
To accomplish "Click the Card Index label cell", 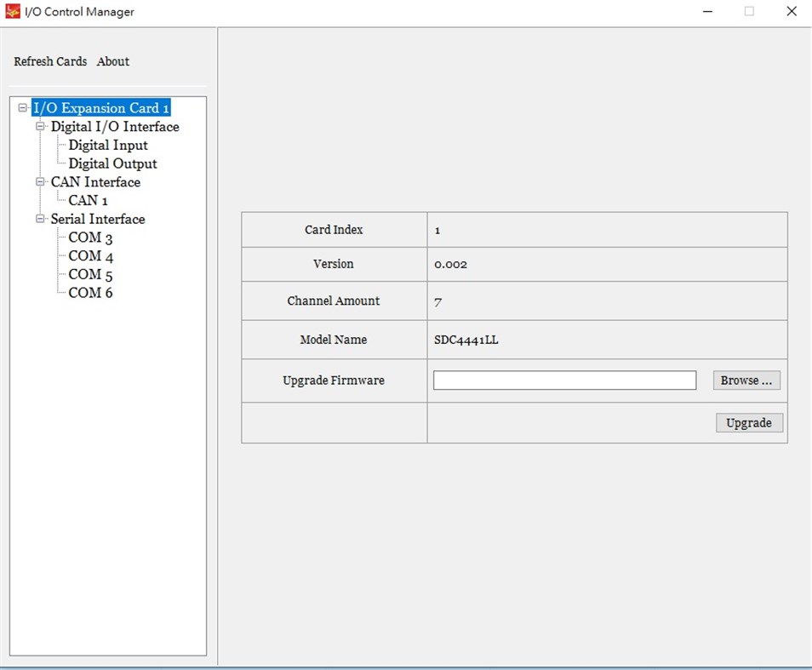I will [x=334, y=229].
